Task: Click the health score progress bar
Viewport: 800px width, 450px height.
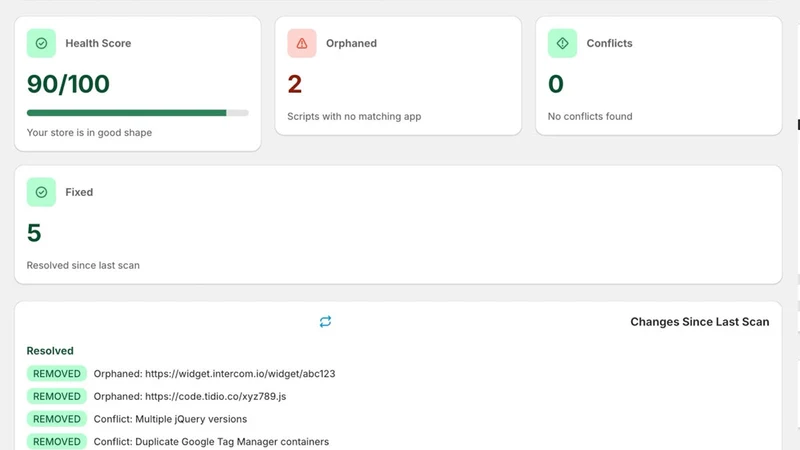Action: coord(138,113)
